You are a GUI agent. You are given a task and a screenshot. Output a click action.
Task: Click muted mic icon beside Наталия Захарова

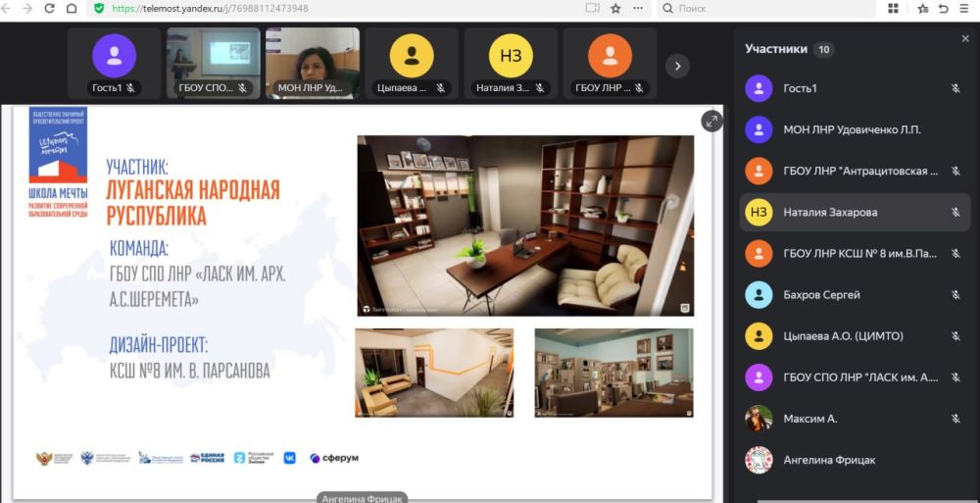coord(955,212)
